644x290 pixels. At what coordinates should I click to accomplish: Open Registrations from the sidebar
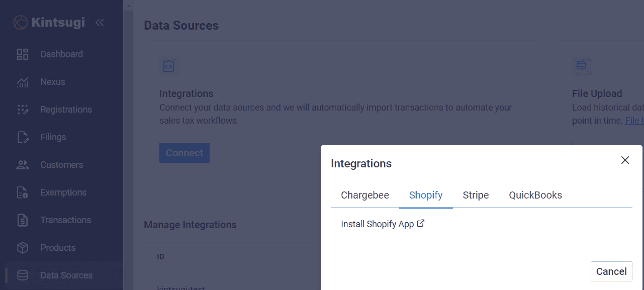pyautogui.click(x=66, y=109)
